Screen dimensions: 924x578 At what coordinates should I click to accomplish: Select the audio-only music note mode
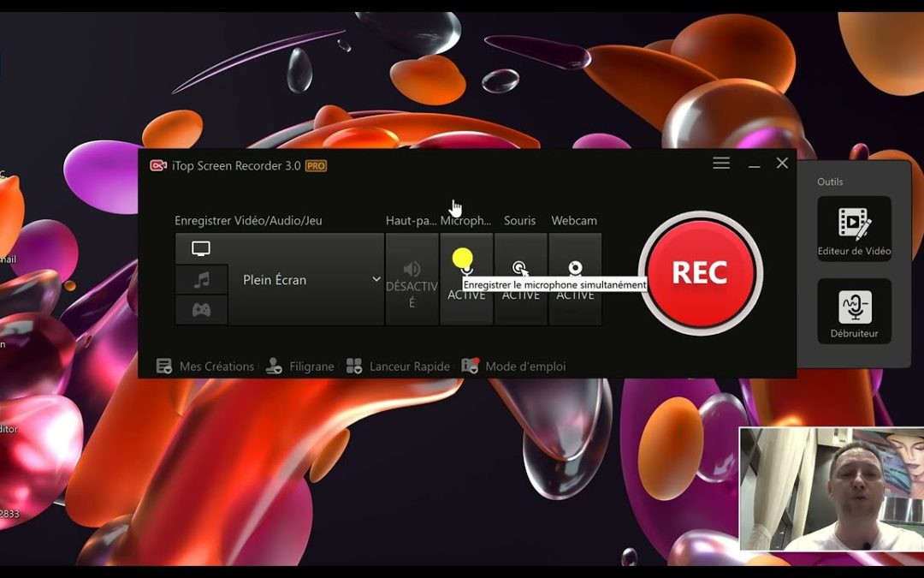[201, 279]
